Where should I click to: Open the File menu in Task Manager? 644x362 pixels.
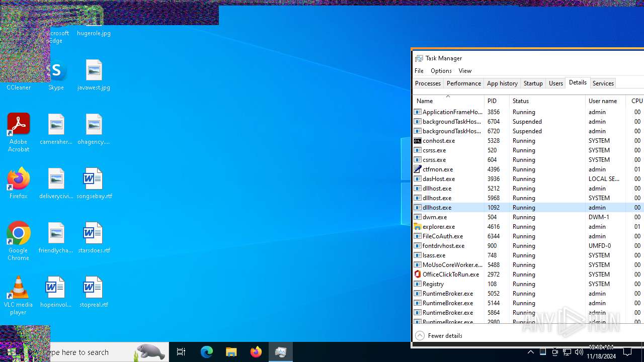419,71
